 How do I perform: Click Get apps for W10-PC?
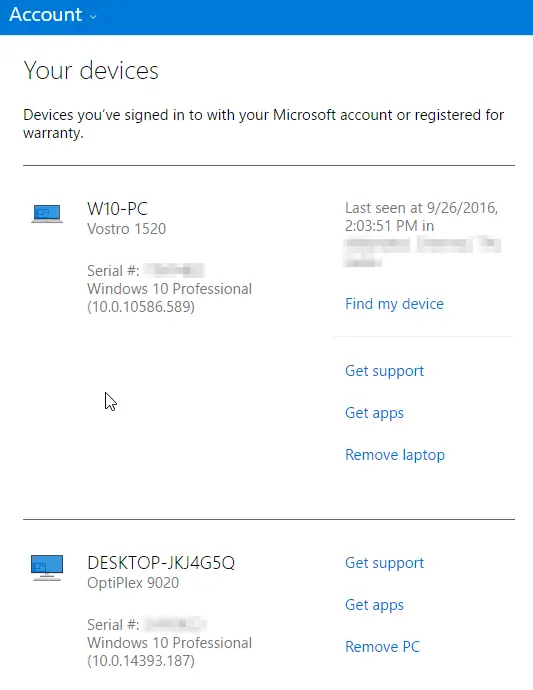tap(374, 413)
